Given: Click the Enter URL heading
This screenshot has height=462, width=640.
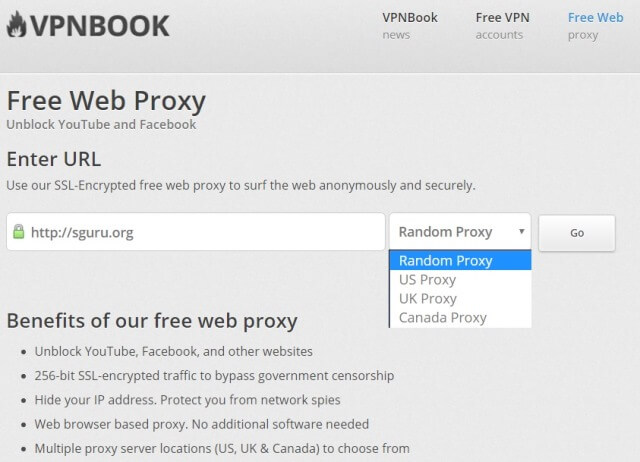Looking at the screenshot, I should 53,159.
